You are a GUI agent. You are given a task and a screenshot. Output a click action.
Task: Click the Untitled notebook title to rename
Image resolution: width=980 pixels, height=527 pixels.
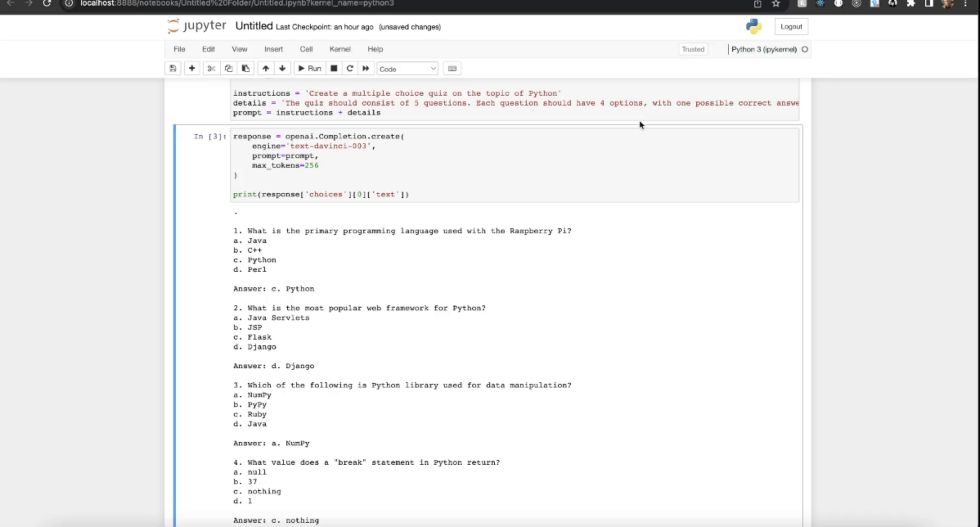pyautogui.click(x=254, y=26)
